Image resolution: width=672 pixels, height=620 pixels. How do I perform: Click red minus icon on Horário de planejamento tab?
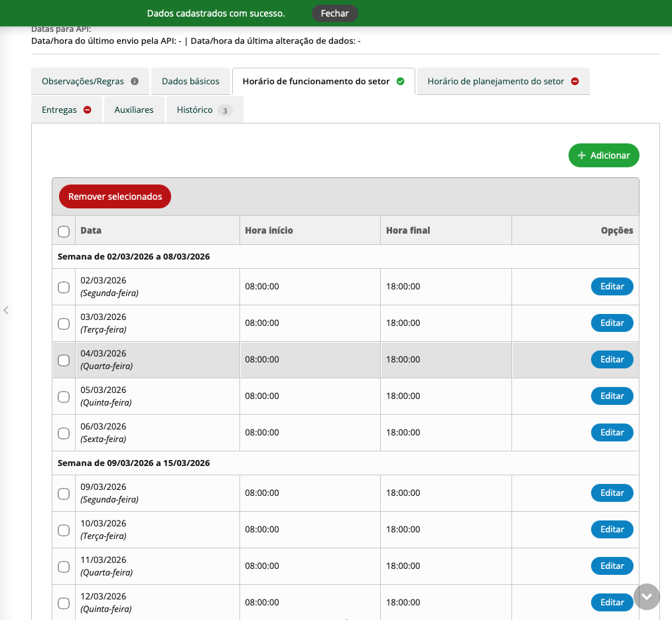pos(575,82)
